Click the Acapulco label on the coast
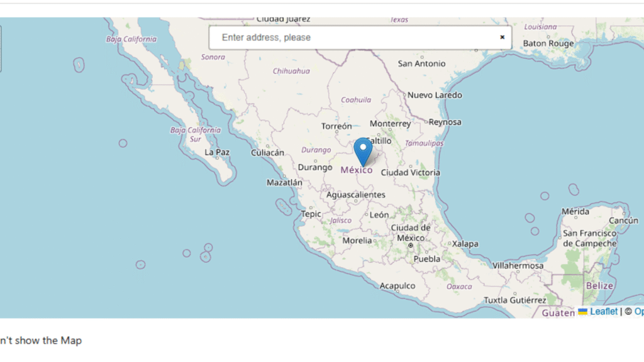The image size is (644, 362). (x=397, y=286)
